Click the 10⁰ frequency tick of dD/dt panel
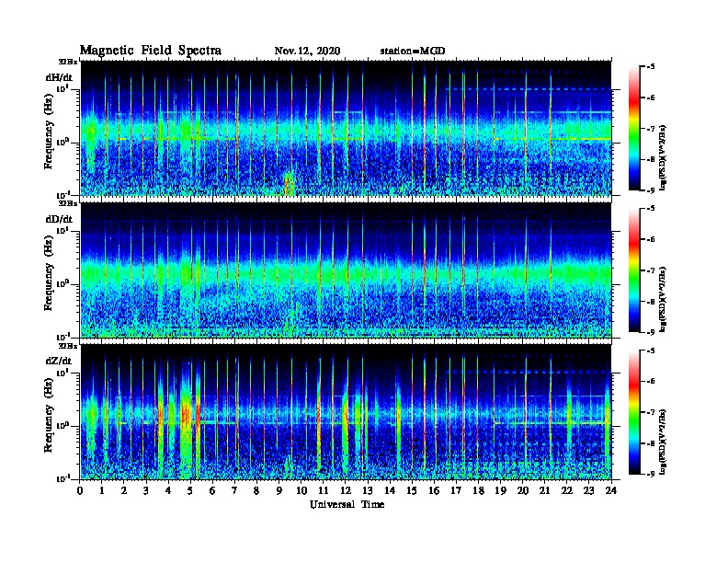Viewport: 728px width, 563px height. pyautogui.click(x=63, y=284)
